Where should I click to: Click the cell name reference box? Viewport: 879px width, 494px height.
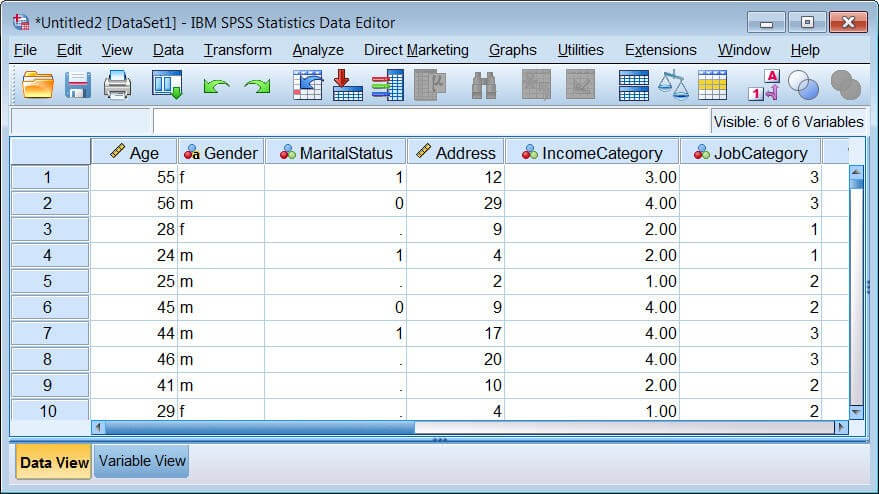(x=81, y=121)
